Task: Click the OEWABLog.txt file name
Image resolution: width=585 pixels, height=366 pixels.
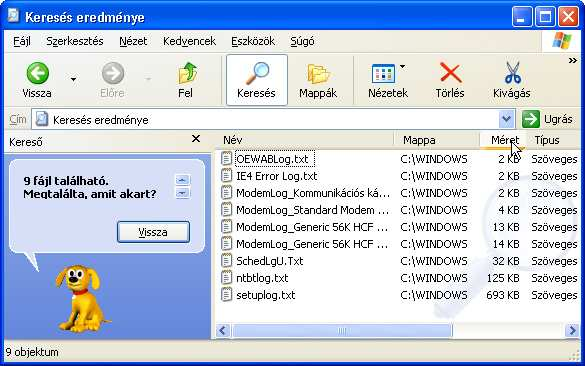Action: 273,159
